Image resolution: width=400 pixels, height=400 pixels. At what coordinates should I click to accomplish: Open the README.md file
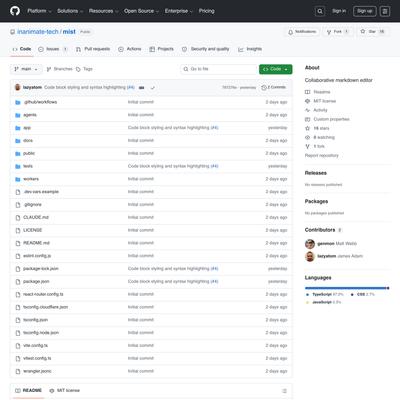(36, 243)
